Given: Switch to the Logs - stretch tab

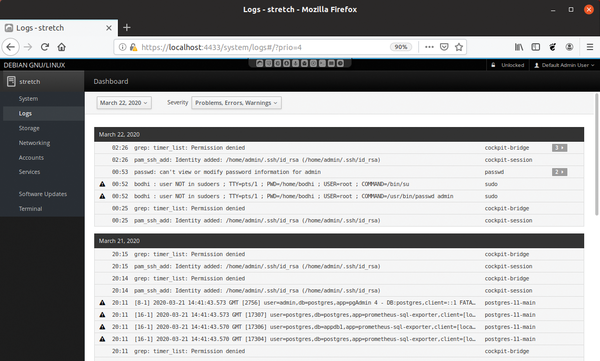Looking at the screenshot, I should [x=59, y=28].
